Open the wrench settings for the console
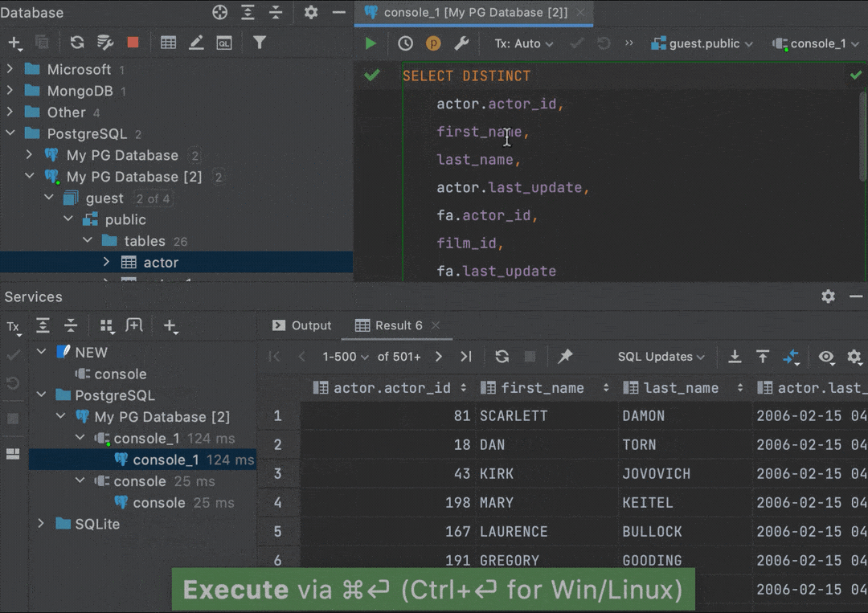868x613 pixels. (461, 43)
